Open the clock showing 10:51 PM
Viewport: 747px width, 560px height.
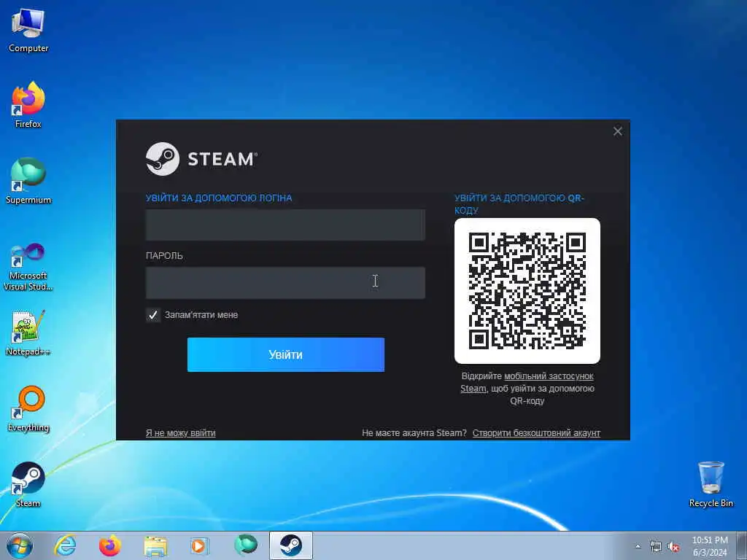pyautogui.click(x=710, y=546)
